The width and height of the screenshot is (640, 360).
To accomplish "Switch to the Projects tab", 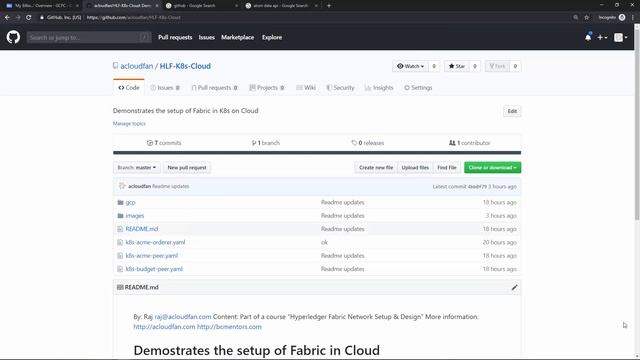I will 267,88.
